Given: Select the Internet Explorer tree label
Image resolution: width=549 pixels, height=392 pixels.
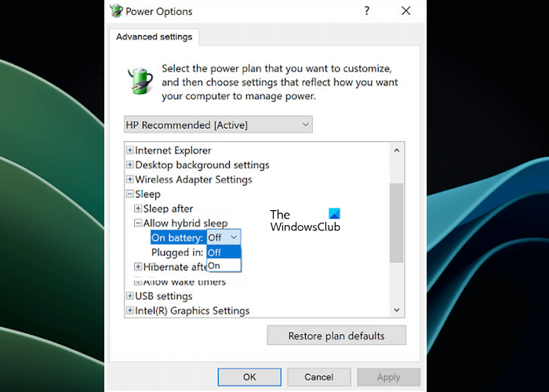Looking at the screenshot, I should point(173,151).
